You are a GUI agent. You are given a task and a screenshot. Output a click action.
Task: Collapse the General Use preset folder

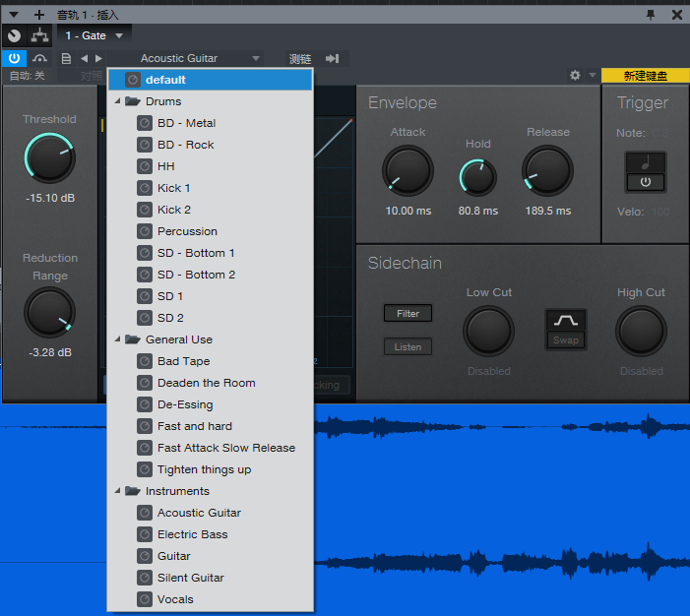117,339
